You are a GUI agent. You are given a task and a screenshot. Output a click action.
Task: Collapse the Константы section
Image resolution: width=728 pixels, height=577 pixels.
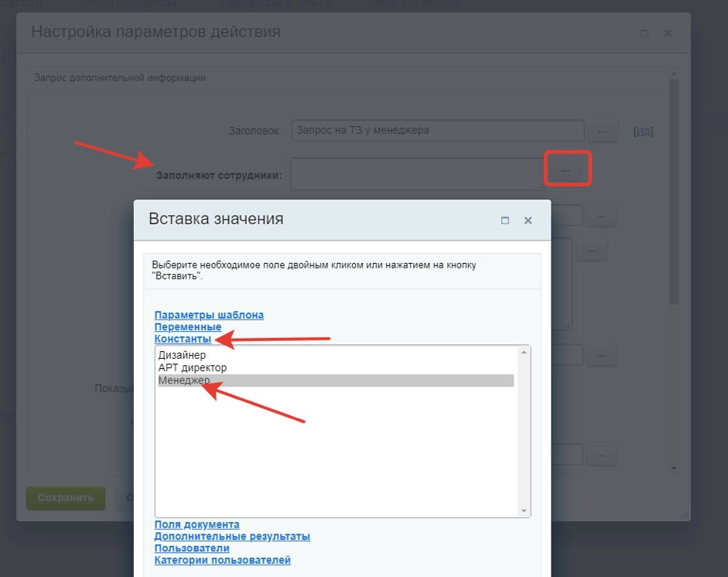click(x=183, y=339)
